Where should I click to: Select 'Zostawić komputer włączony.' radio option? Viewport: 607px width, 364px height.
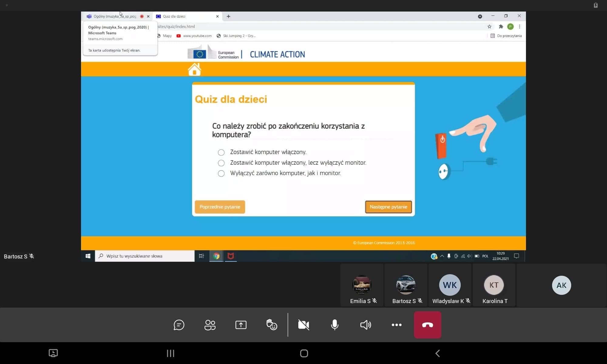[221, 152]
